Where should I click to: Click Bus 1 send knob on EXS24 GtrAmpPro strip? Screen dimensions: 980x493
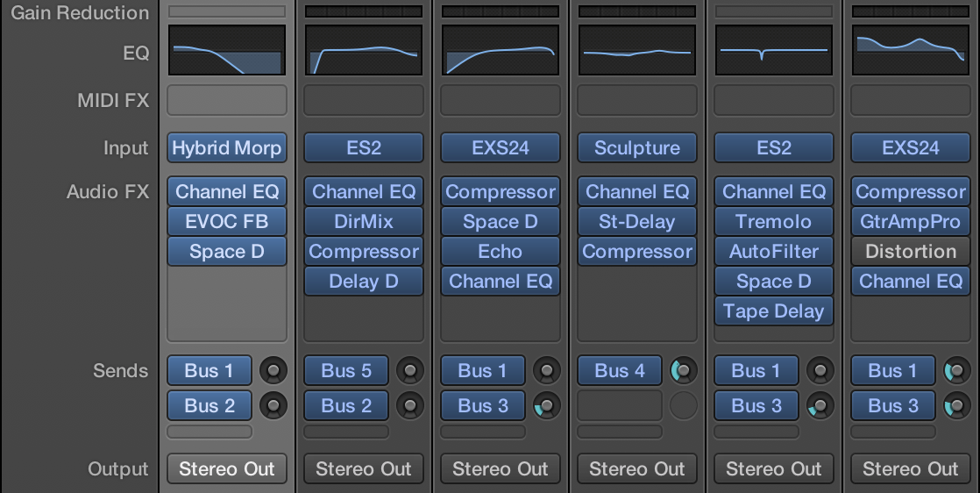(x=957, y=370)
